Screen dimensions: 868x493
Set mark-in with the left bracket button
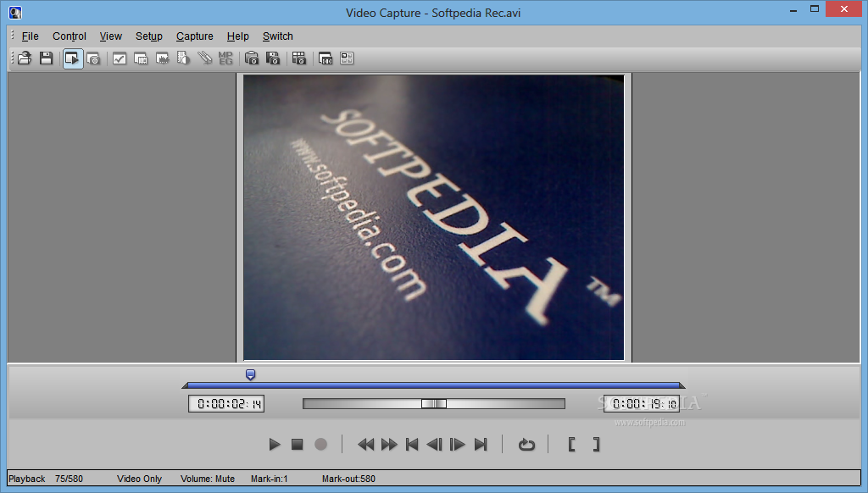(572, 445)
